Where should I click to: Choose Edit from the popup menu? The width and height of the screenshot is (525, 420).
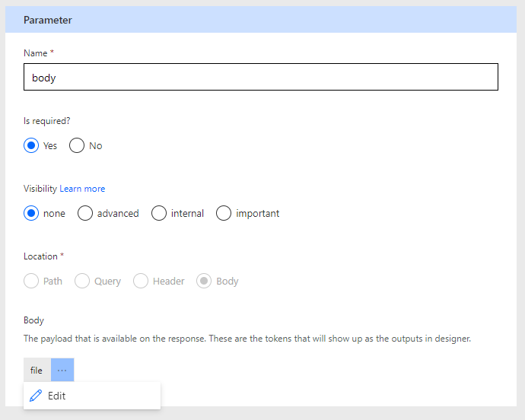click(x=57, y=396)
